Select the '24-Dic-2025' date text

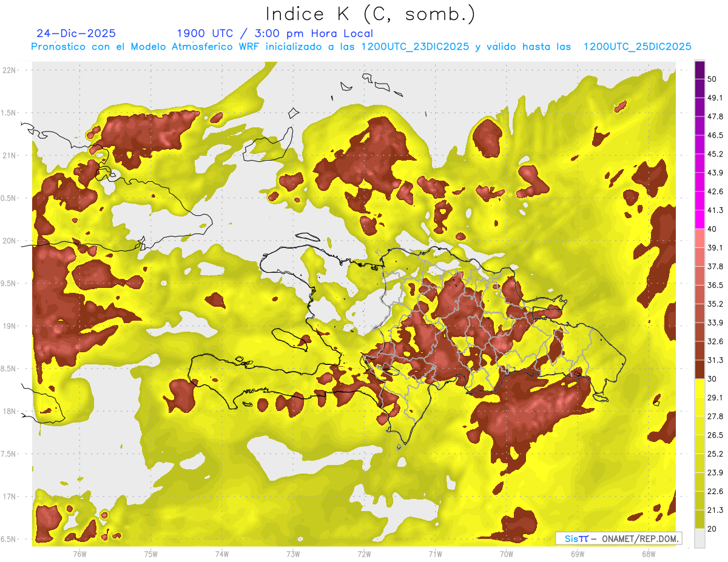(76, 33)
